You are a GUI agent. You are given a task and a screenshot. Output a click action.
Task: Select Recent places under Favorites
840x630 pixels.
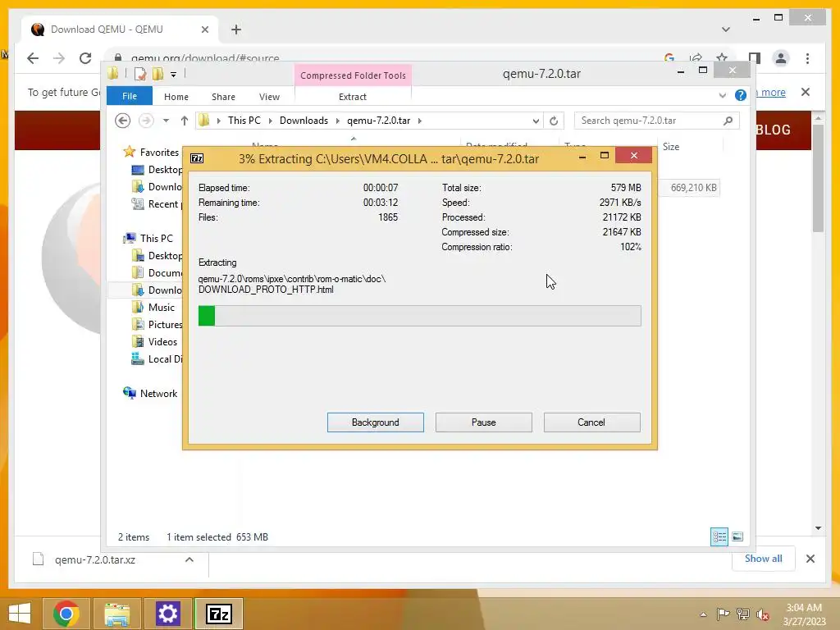(163, 204)
